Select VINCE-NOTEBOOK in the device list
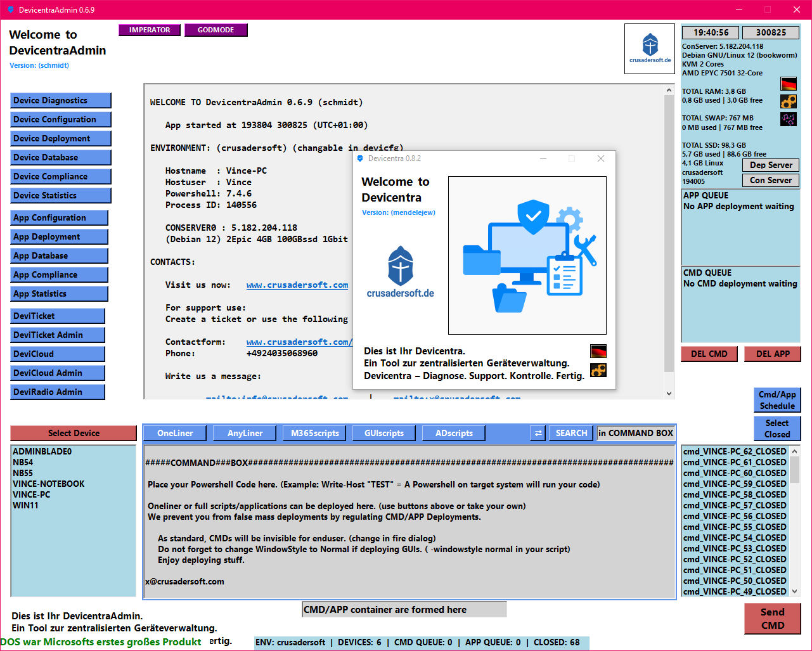Screen dimensions: 812x651 pos(49,484)
